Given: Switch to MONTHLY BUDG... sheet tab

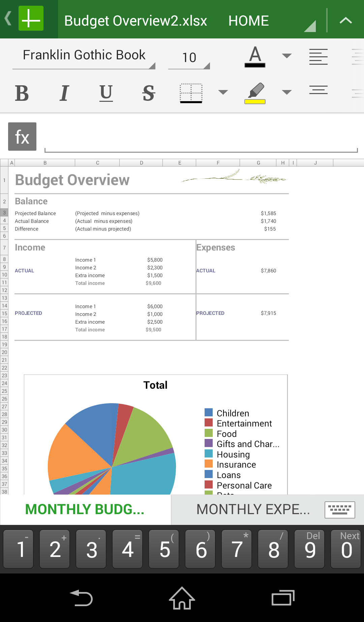Looking at the screenshot, I should [x=85, y=509].
